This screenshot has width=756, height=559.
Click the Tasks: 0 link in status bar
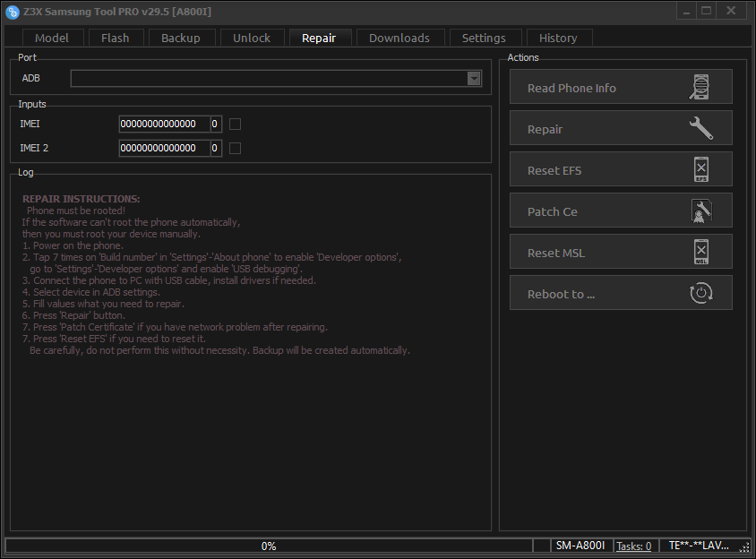[633, 546]
